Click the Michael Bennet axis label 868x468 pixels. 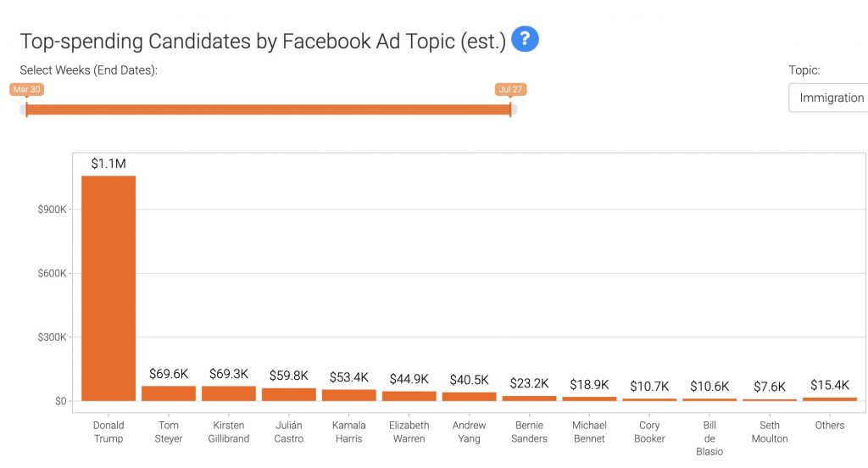(x=589, y=432)
